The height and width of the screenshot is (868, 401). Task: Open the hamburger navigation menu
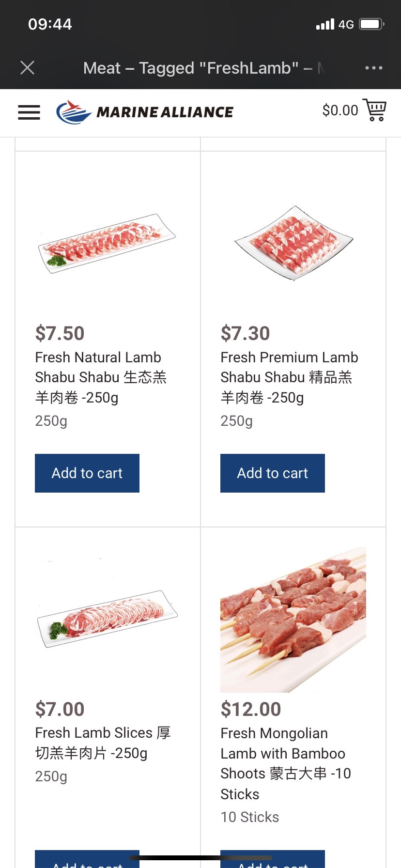click(x=29, y=112)
